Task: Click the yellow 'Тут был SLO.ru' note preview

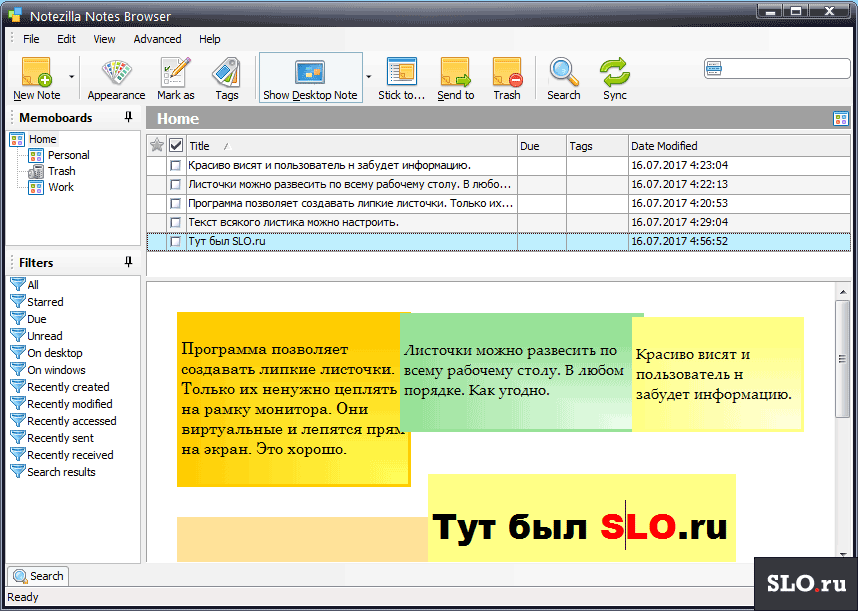Action: point(582,518)
